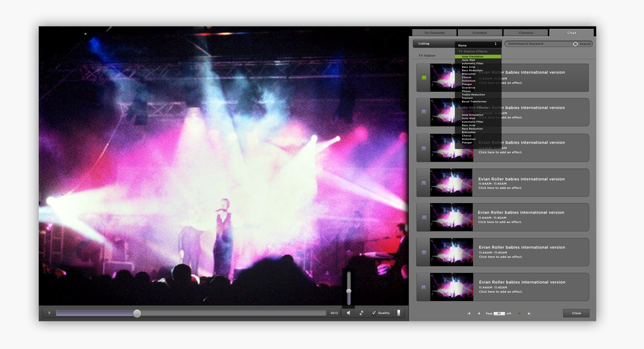Click the page number input field
The height and width of the screenshot is (349, 644).
499,314
